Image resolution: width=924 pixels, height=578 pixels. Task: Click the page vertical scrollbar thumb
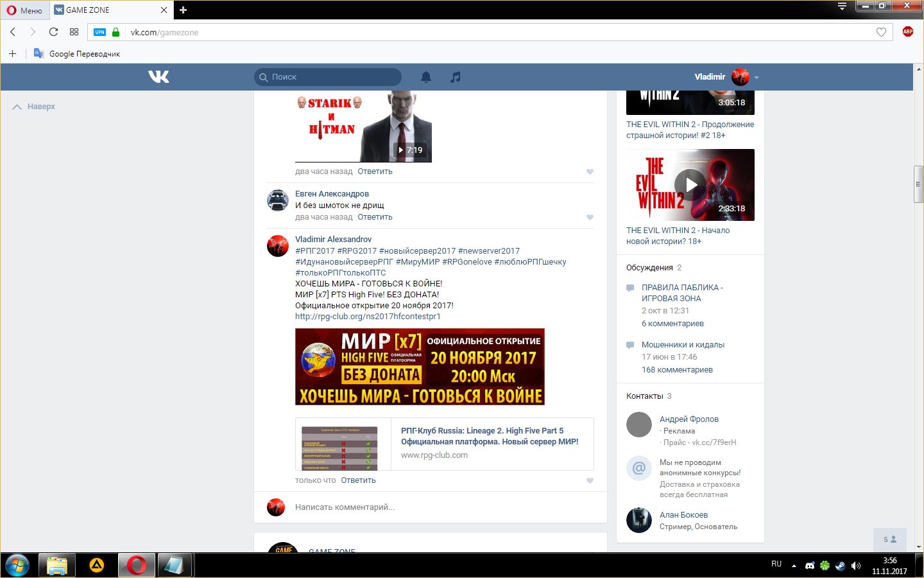tap(918, 184)
